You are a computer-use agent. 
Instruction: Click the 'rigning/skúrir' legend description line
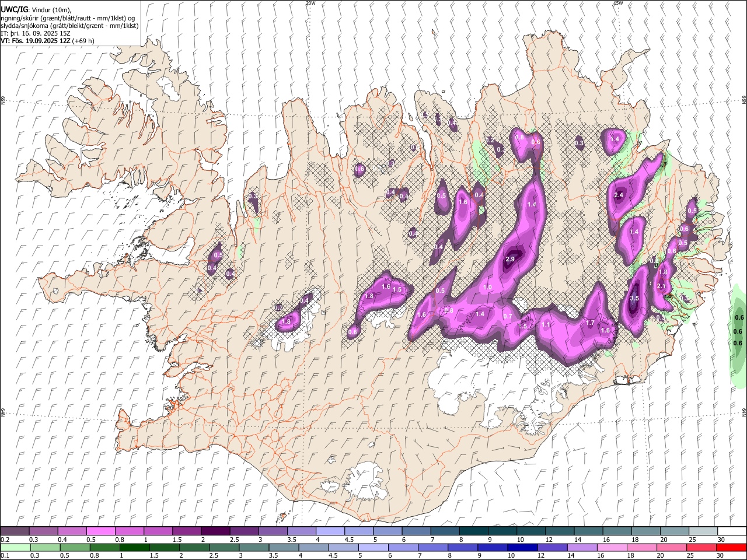pos(68,18)
